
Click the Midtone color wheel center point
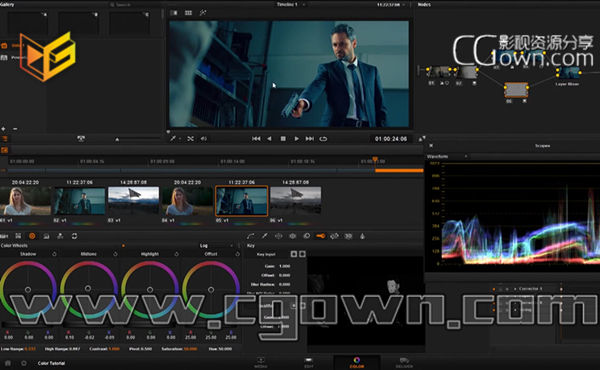point(88,288)
